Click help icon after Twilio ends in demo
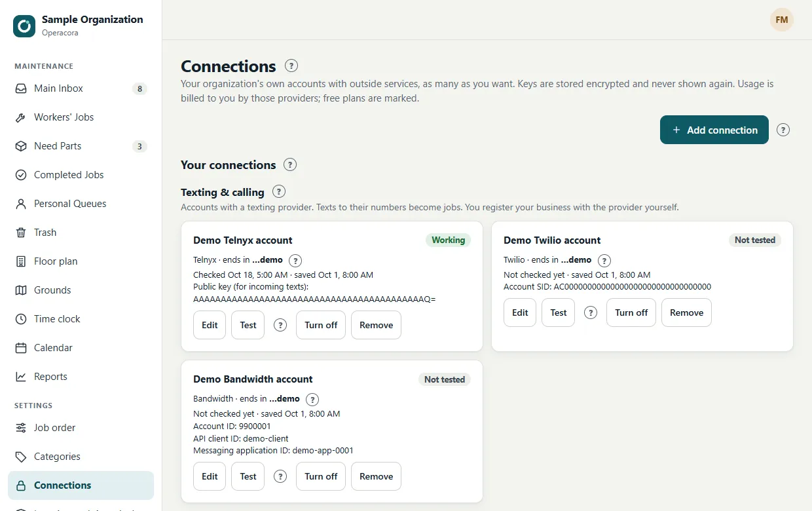Screen dimensions: 812x511 pyautogui.click(x=604, y=260)
